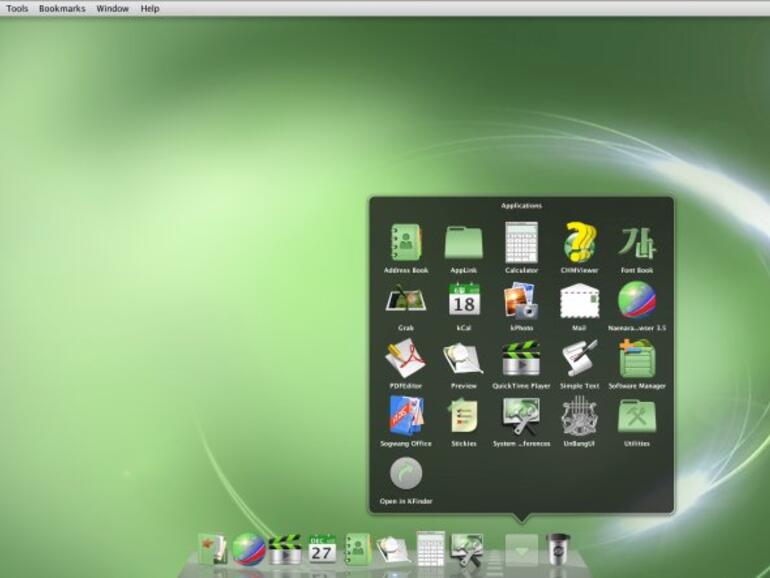Viewport: 770px width, 578px height.
Task: Collapse the Applications stack arrow in dock
Action: 522,550
